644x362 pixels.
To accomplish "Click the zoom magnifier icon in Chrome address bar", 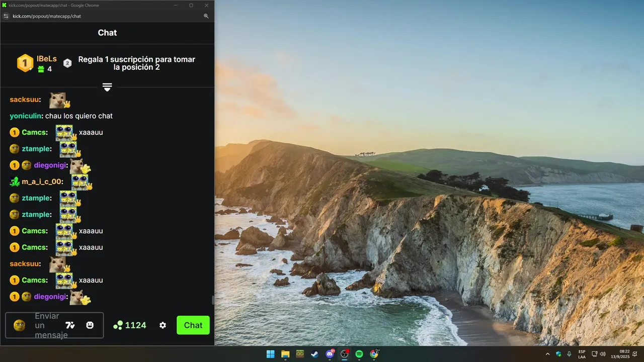I will click(x=206, y=16).
